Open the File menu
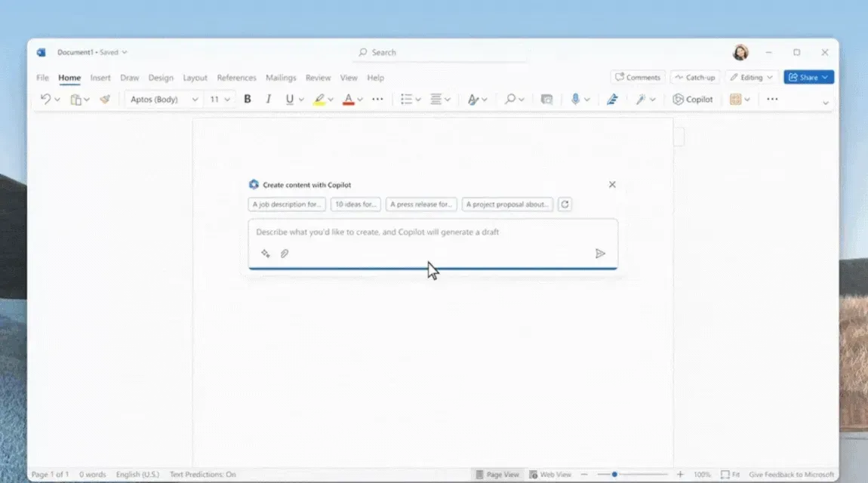868x483 pixels. (x=42, y=78)
